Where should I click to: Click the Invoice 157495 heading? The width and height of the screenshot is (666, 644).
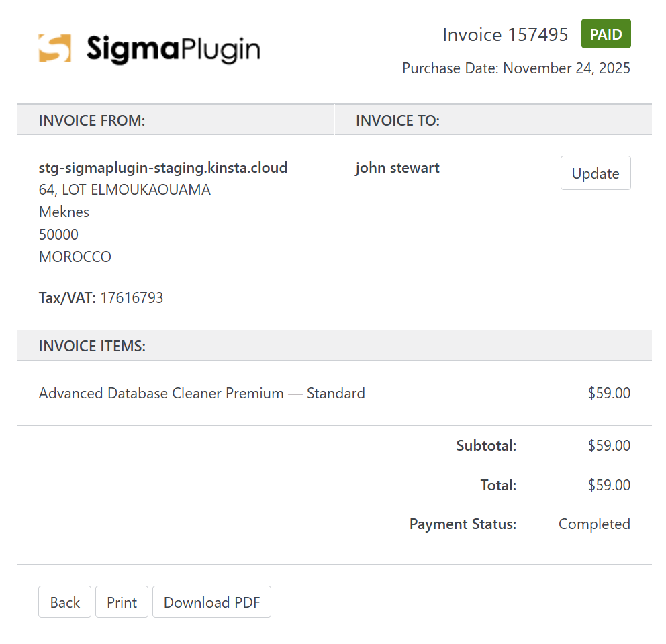coord(505,34)
